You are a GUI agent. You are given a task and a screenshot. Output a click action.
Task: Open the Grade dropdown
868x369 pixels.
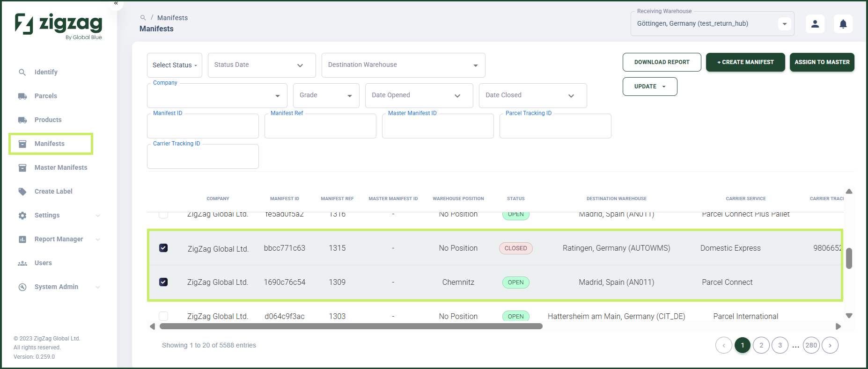click(326, 95)
